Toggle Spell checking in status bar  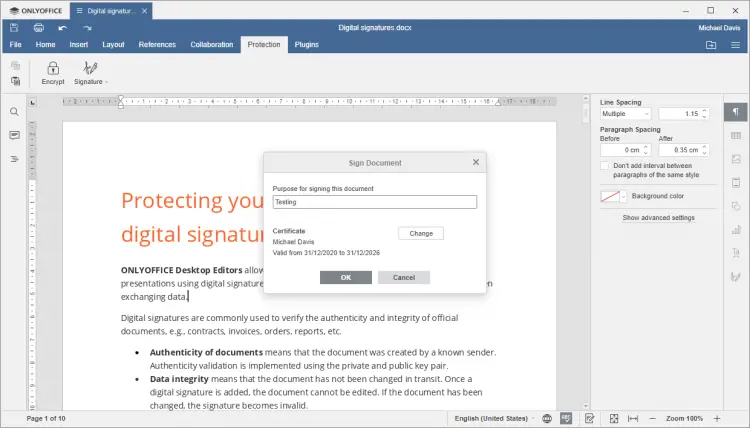(566, 418)
